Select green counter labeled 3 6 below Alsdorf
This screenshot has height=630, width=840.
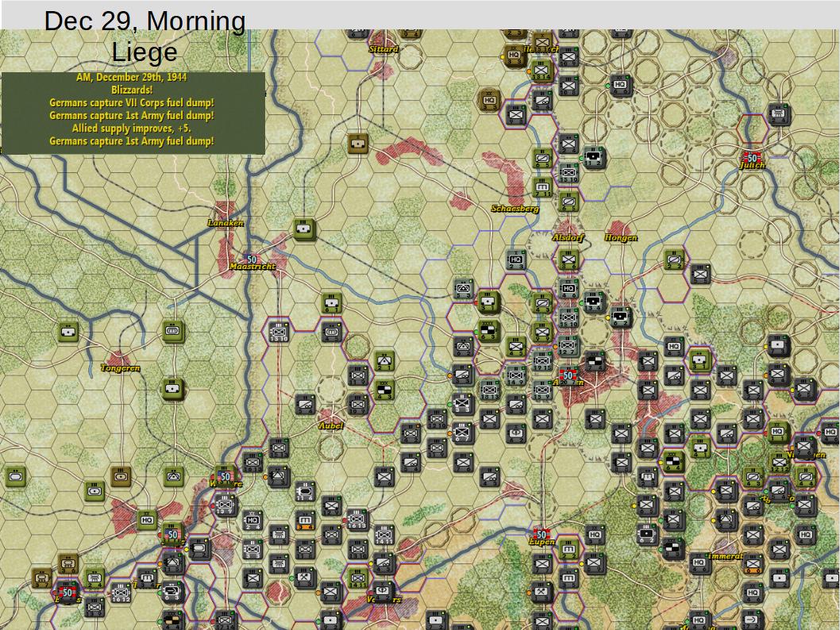coord(568,261)
